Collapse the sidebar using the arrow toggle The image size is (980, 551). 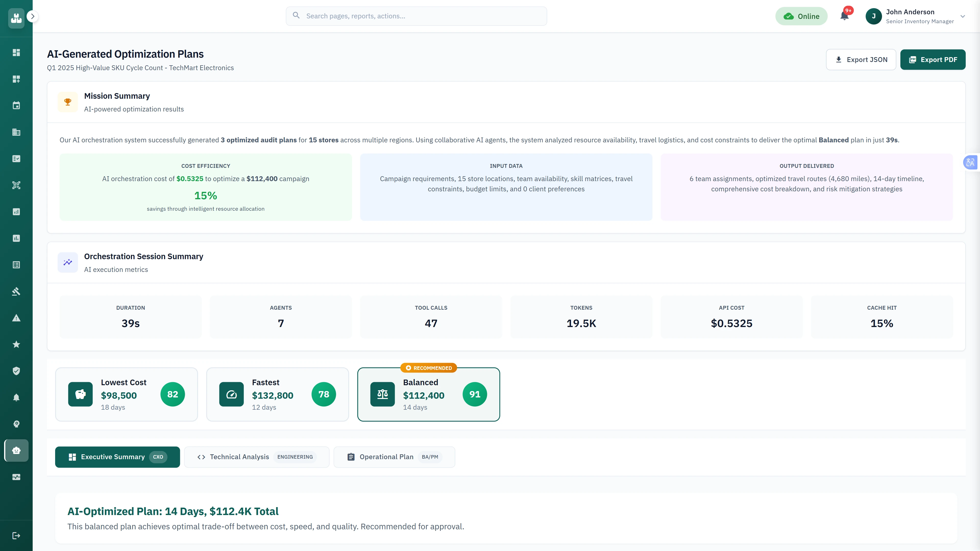(32, 16)
